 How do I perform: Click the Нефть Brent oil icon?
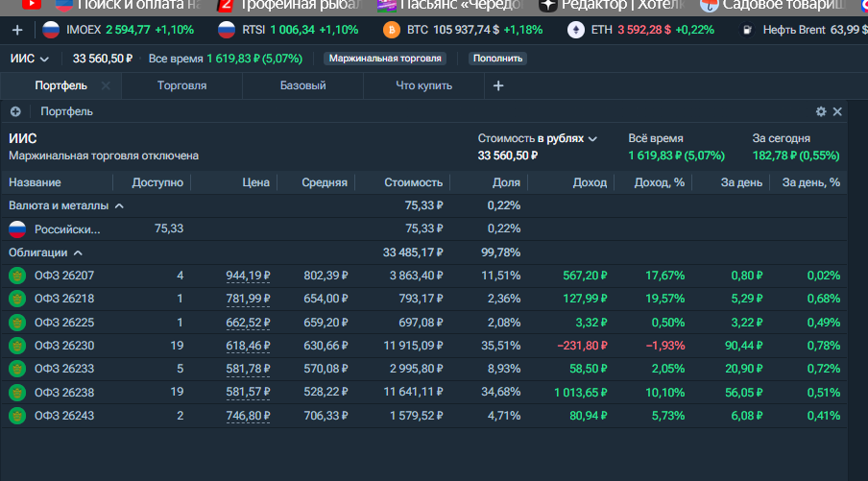pos(747,30)
